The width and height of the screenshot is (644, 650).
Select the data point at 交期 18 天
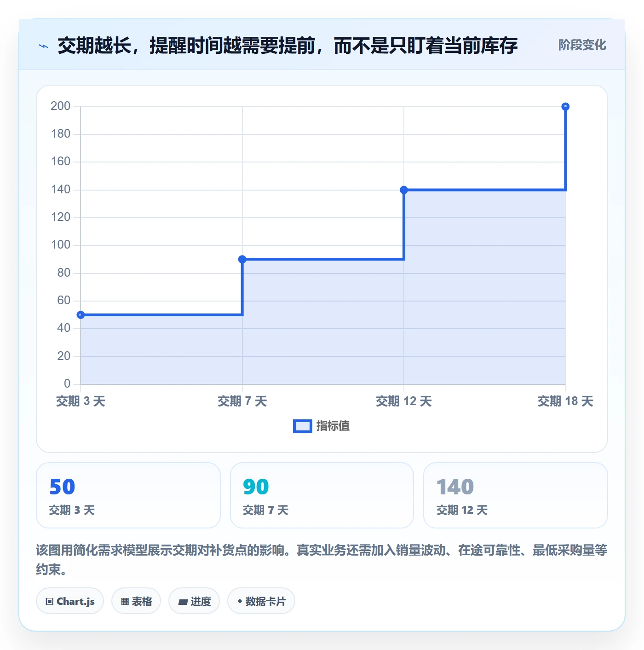click(x=566, y=107)
